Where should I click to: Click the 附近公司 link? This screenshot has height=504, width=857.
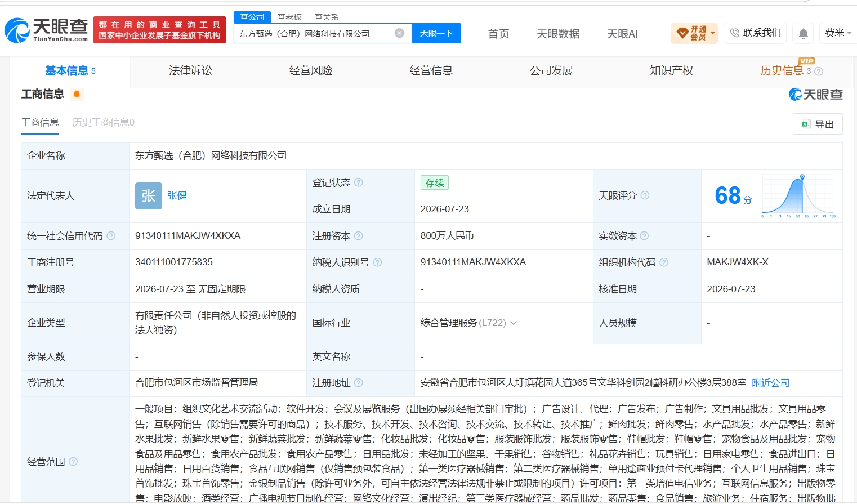771,383
